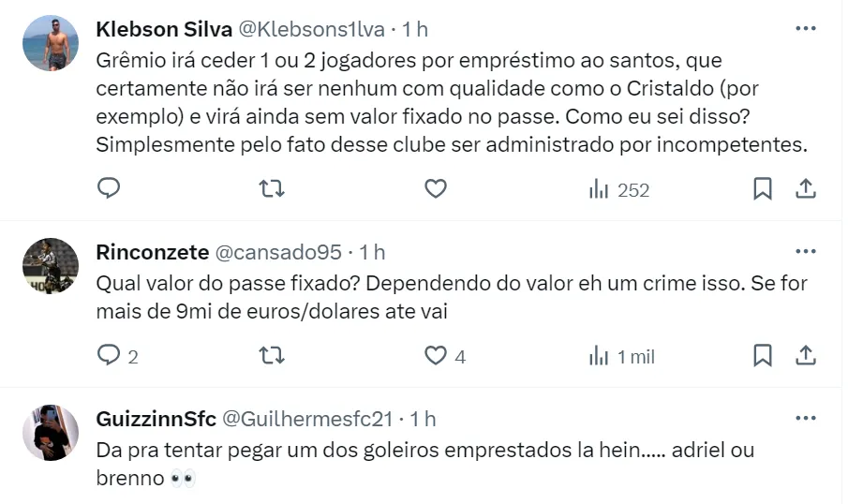Viewport: 848px width, 504px height.
Task: Open more options on Klebson Silva's tweet
Action: [x=806, y=29]
